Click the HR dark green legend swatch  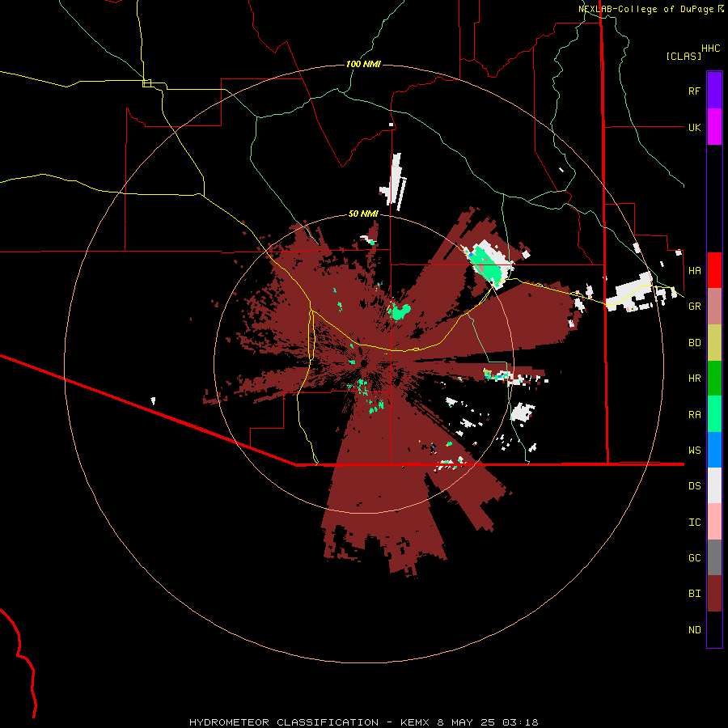tap(714, 379)
